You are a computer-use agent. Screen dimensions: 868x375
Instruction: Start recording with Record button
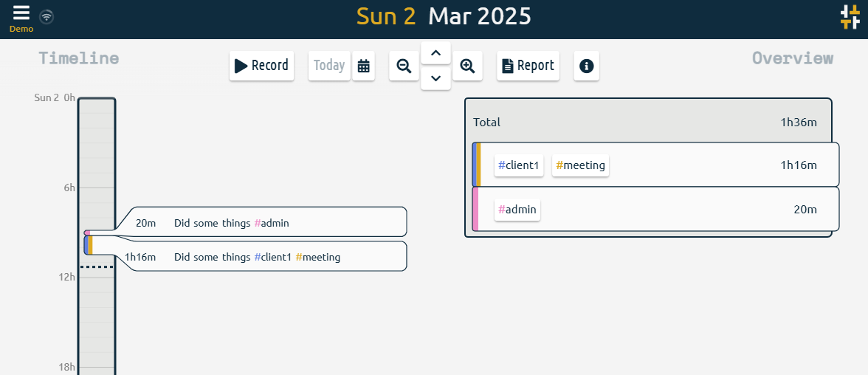[261, 66]
